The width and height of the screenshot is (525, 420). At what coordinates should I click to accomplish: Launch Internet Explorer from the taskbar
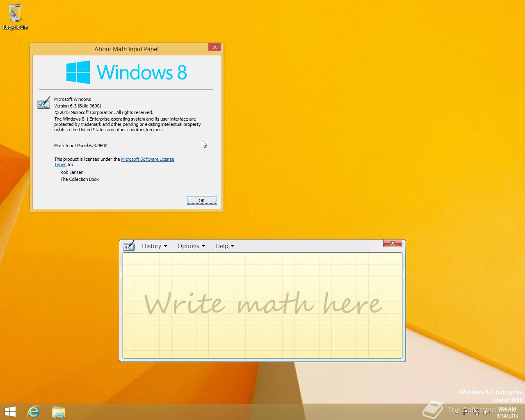pos(33,412)
